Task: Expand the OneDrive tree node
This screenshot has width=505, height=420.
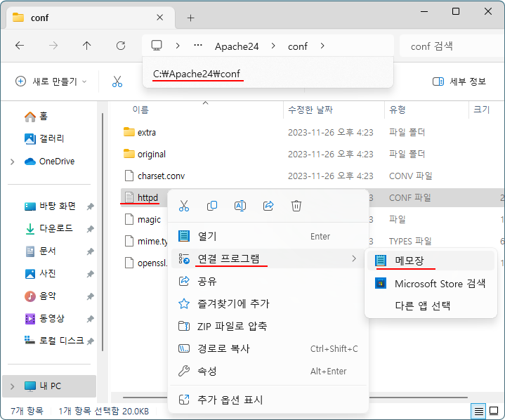Action: point(12,162)
